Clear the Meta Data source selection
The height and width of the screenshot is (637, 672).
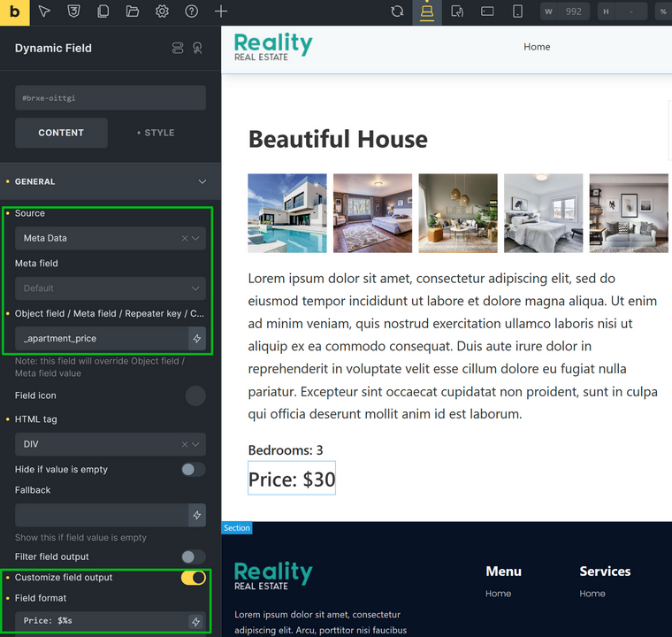coord(185,239)
